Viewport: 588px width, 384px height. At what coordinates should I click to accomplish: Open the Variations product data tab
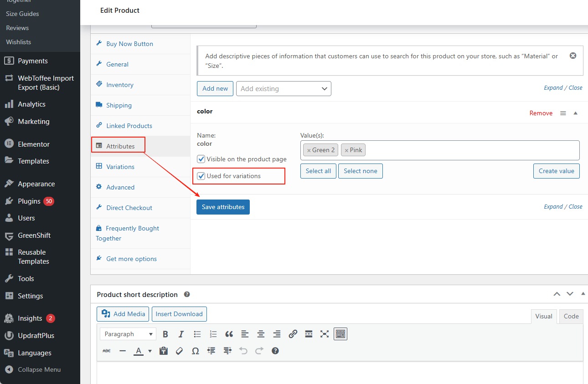pos(120,167)
